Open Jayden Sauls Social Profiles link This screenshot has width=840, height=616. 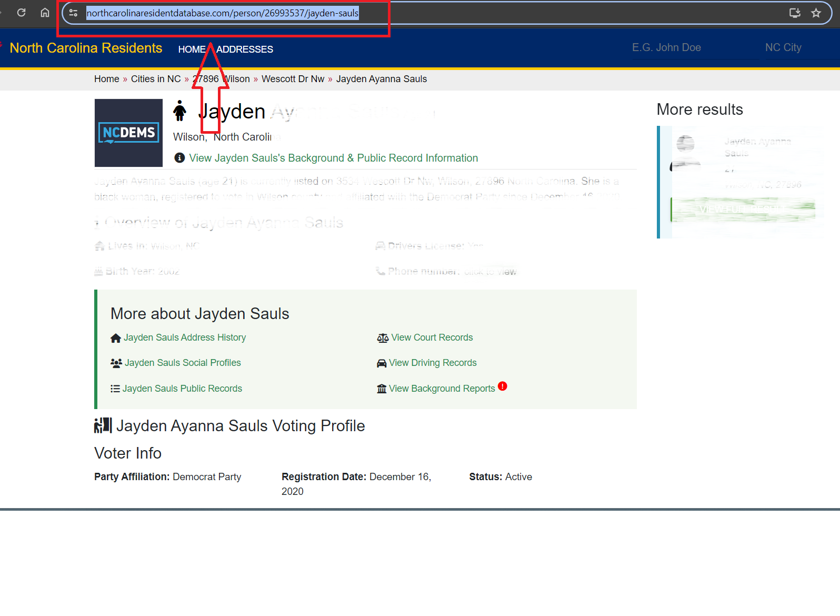tap(182, 363)
